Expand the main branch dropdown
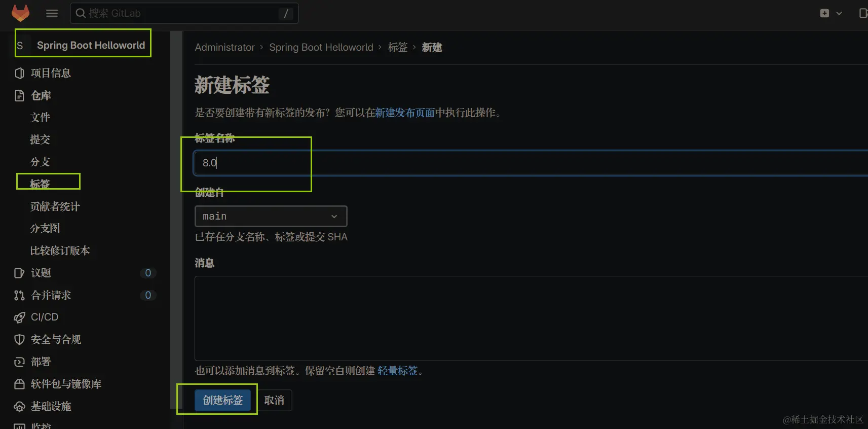868x429 pixels. pos(271,216)
